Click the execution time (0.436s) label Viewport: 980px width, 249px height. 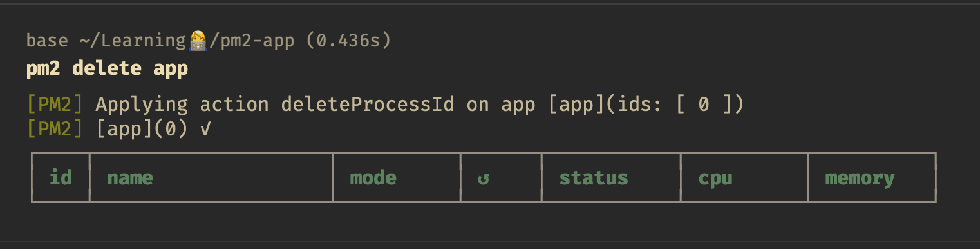tap(348, 41)
